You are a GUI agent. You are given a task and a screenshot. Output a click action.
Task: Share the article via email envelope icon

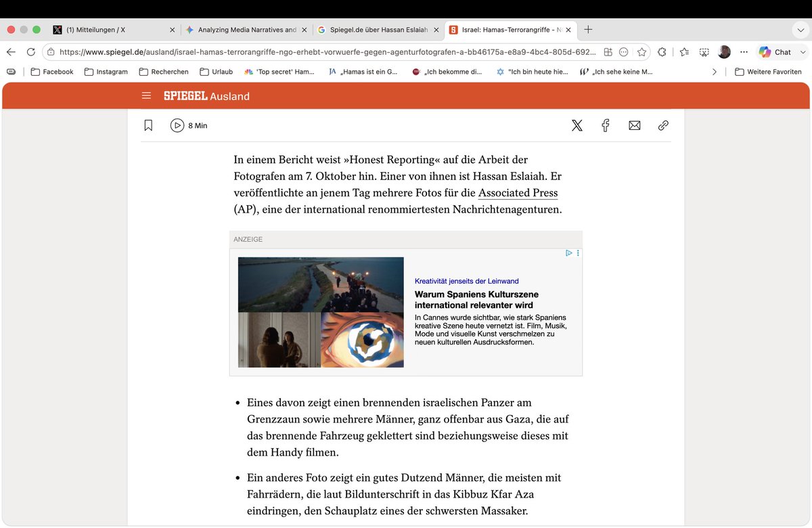tap(634, 125)
